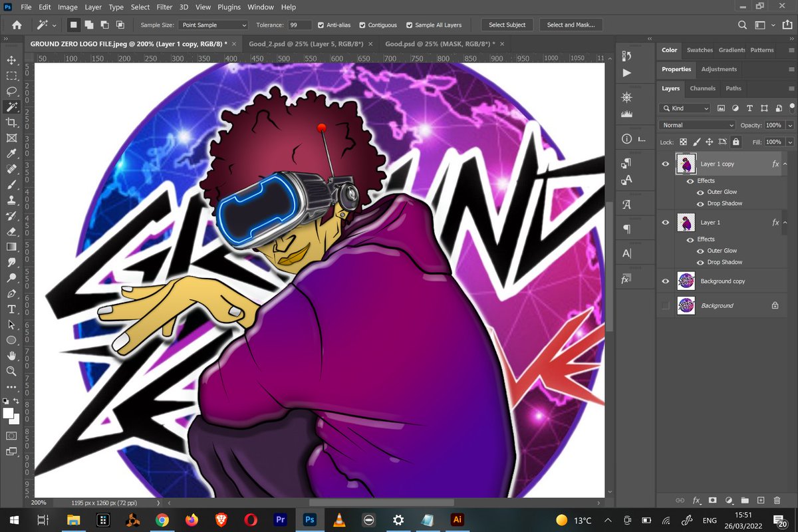Open the Plugins menu
Screen dimensions: 798x532
(x=229, y=7)
